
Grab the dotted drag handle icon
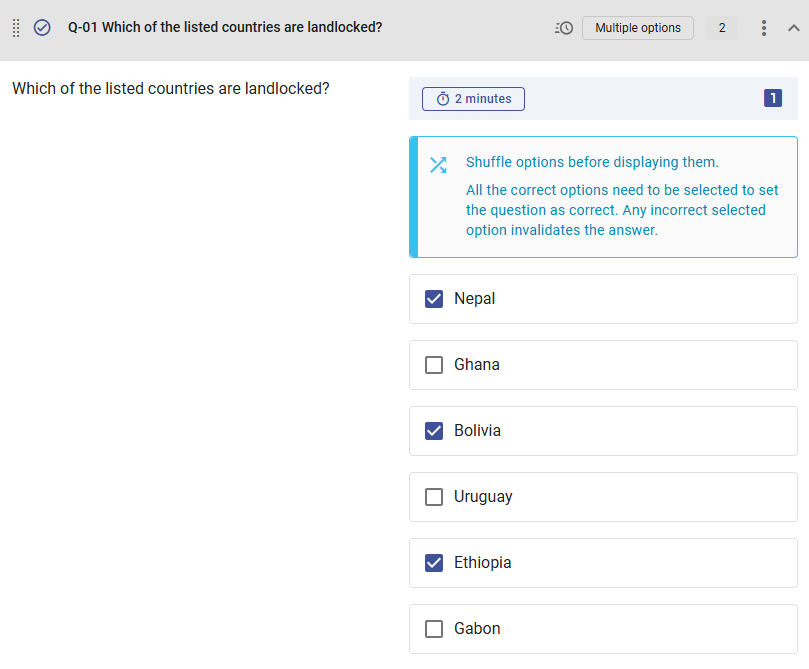click(x=15, y=28)
